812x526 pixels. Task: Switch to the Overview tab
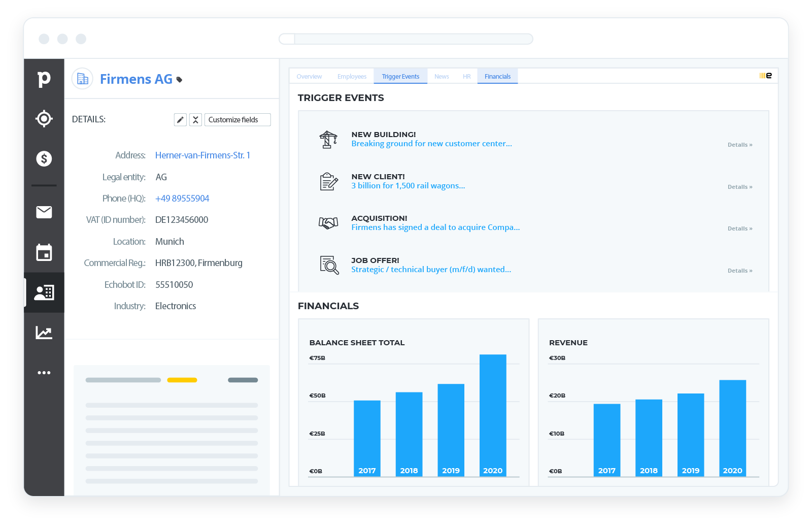coord(309,76)
